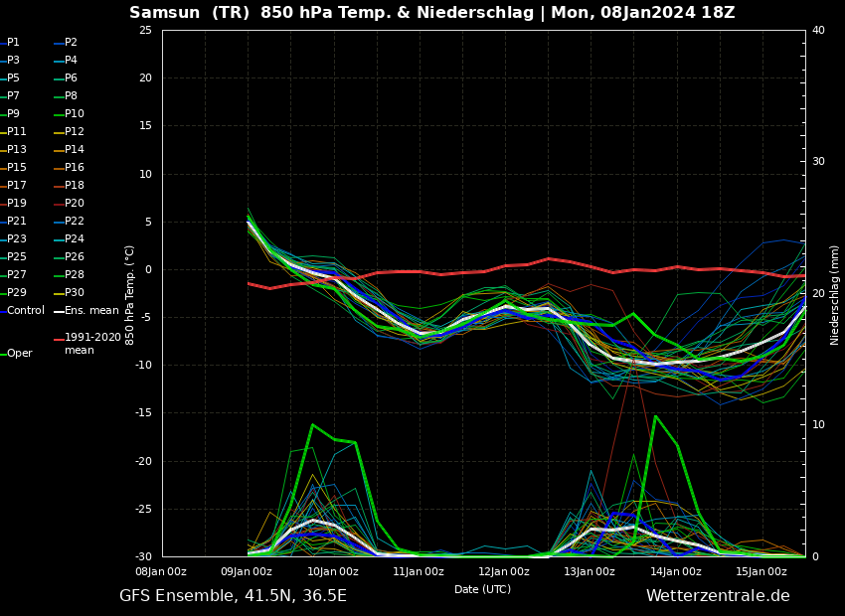This screenshot has height=616, width=845.
Task: Select the P25 legend label
Action: pos(17,256)
